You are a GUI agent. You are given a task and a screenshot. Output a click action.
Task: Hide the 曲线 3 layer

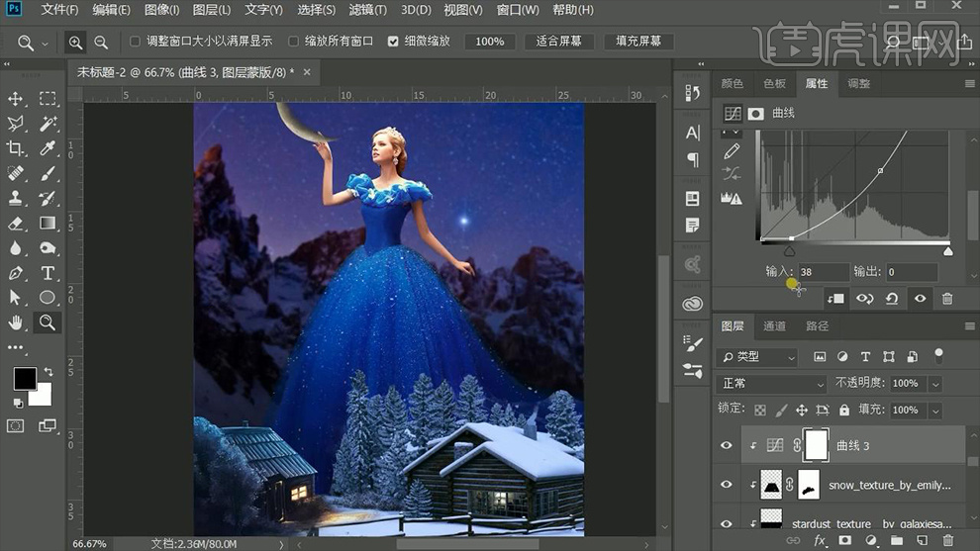tap(726, 446)
